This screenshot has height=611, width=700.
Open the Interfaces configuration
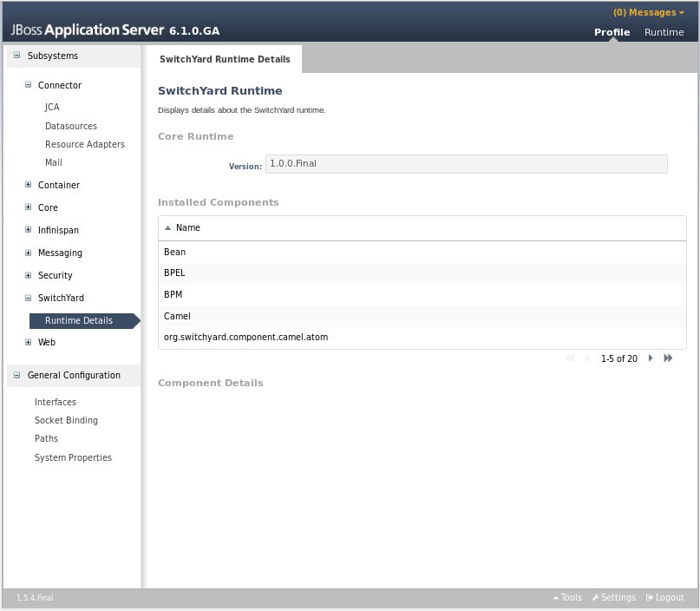click(56, 402)
